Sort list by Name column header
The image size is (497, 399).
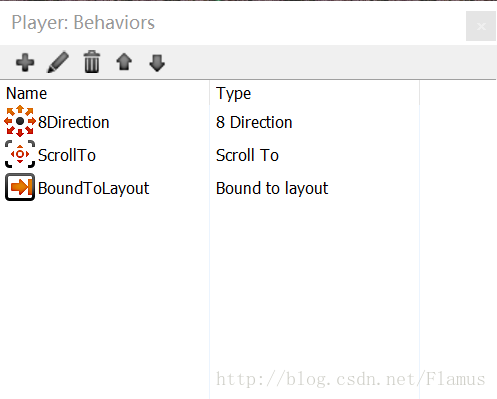pyautogui.click(x=26, y=93)
